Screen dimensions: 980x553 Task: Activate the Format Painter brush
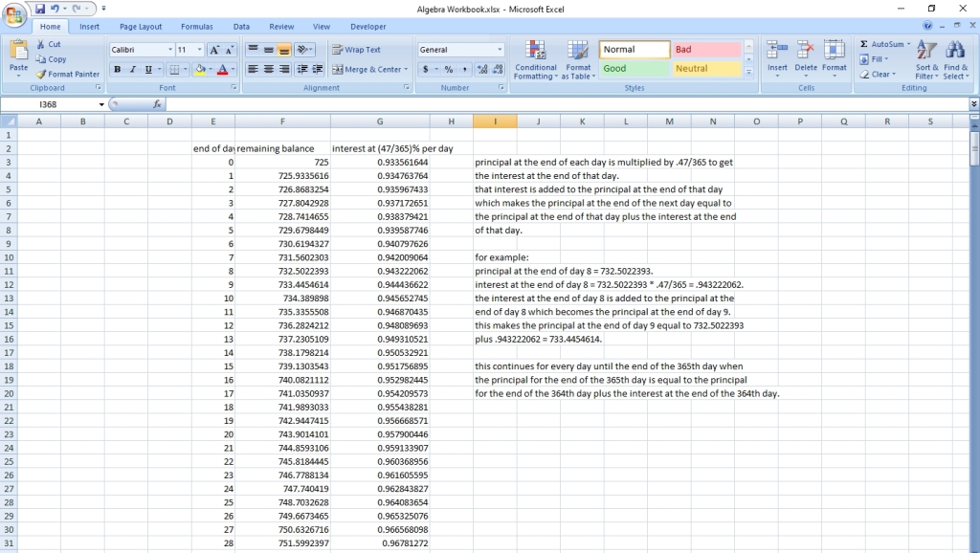point(68,74)
